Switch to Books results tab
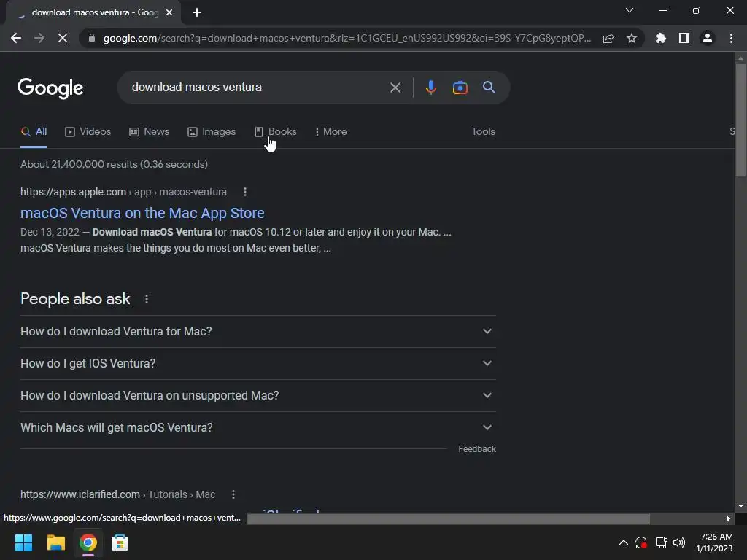Viewport: 747px width, 560px height. (275, 132)
